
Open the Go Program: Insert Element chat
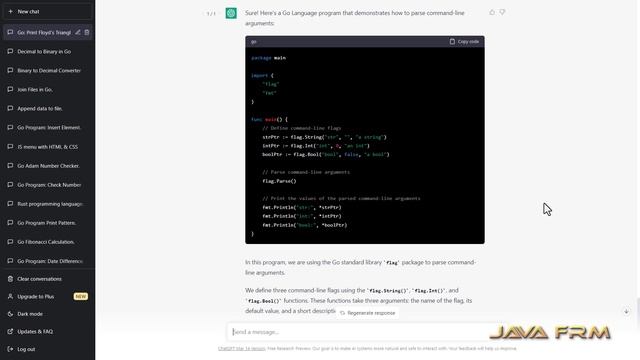click(x=47, y=127)
